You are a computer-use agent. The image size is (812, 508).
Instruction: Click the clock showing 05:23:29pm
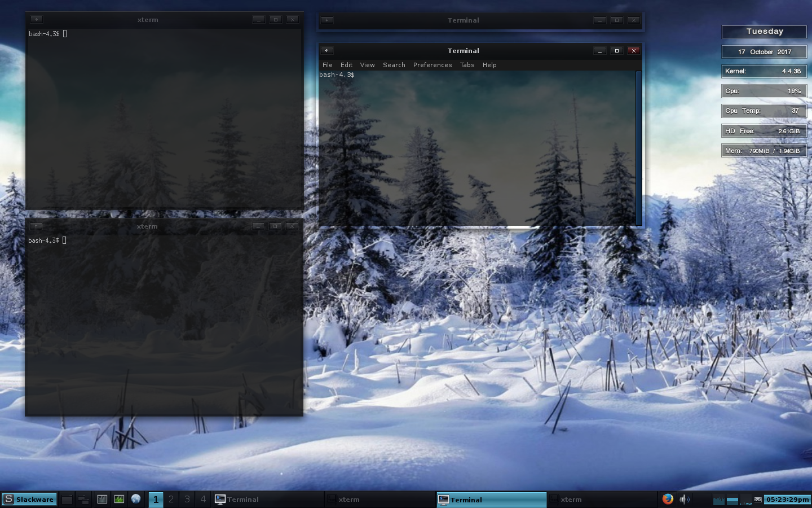(x=787, y=500)
